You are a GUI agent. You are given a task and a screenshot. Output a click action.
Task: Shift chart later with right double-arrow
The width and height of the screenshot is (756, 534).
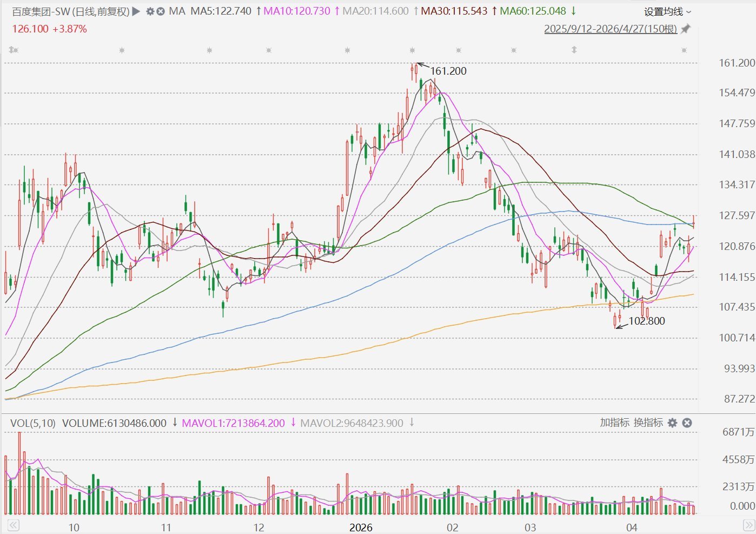tap(749, 525)
